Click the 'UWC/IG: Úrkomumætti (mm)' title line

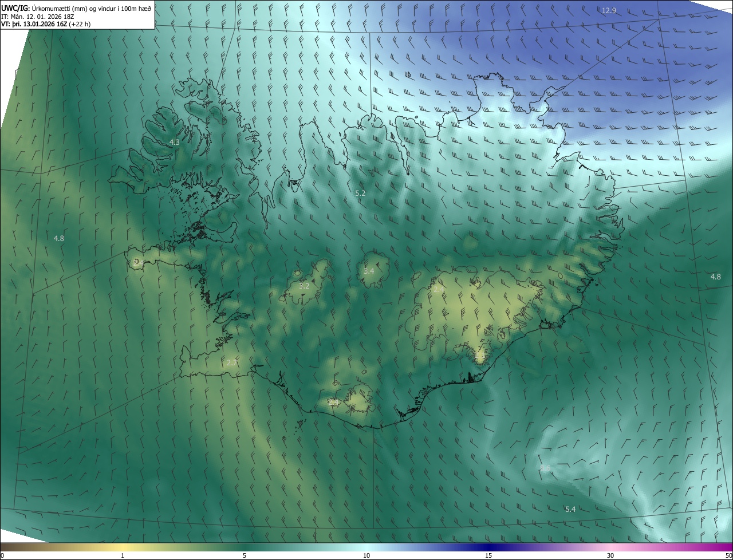point(76,8)
